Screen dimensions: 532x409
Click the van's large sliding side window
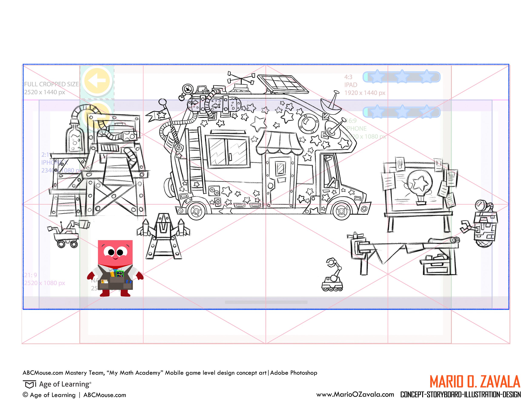(228, 152)
